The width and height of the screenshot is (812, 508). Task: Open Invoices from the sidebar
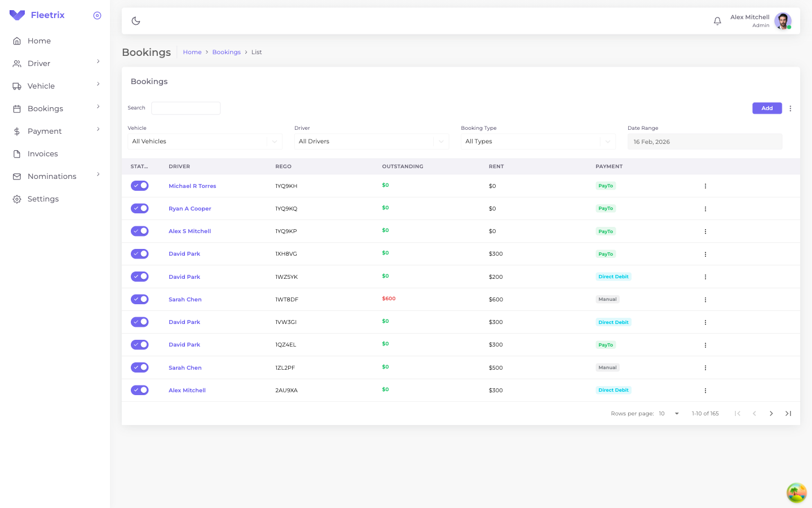coord(43,154)
